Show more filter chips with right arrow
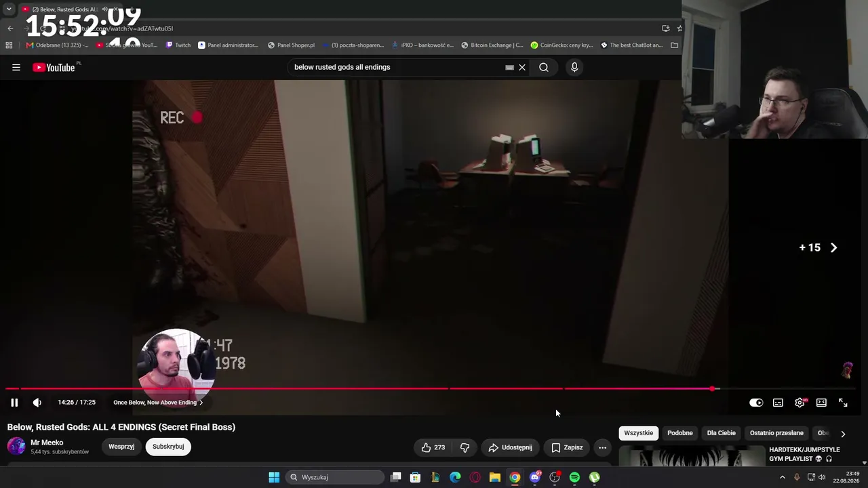 843,434
